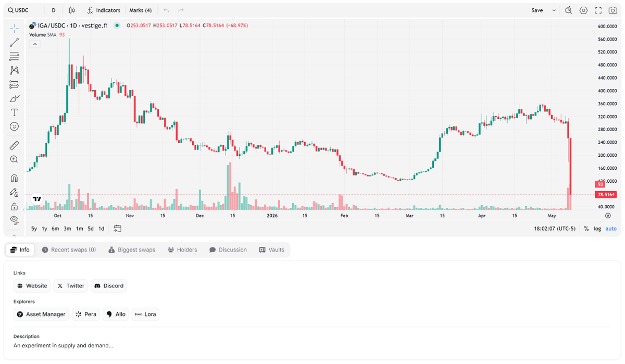Switch to the Discussion tab

tap(228, 250)
